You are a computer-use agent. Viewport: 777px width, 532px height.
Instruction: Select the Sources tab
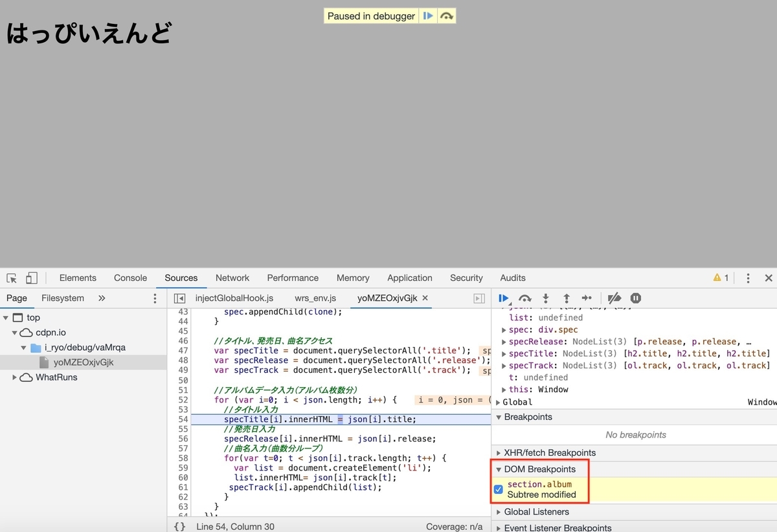tap(181, 278)
